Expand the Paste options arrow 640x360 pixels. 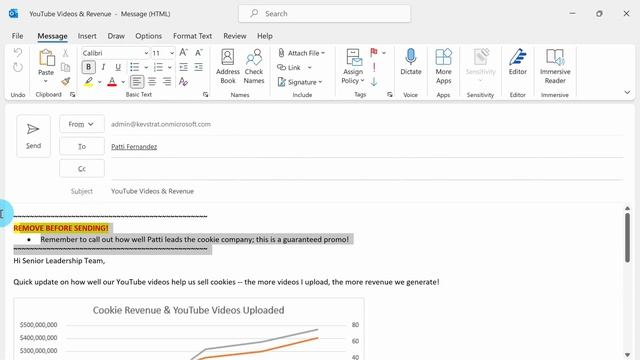point(46,82)
